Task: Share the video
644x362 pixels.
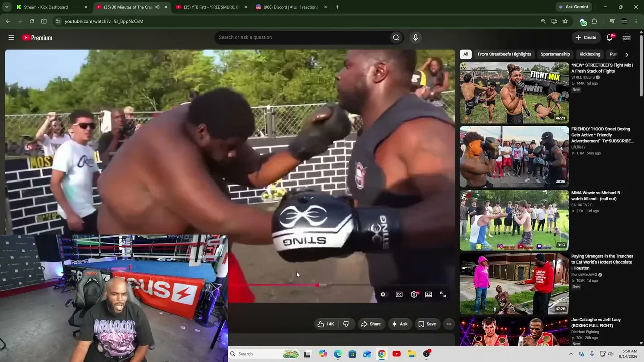Action: 371,324
